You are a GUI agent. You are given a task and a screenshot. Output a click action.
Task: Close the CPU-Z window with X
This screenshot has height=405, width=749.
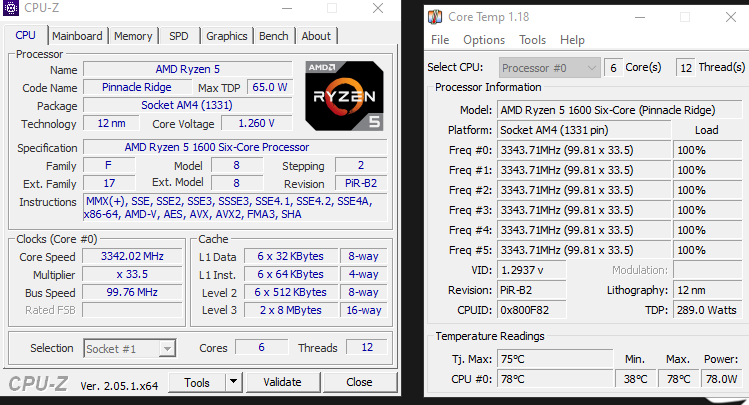378,8
